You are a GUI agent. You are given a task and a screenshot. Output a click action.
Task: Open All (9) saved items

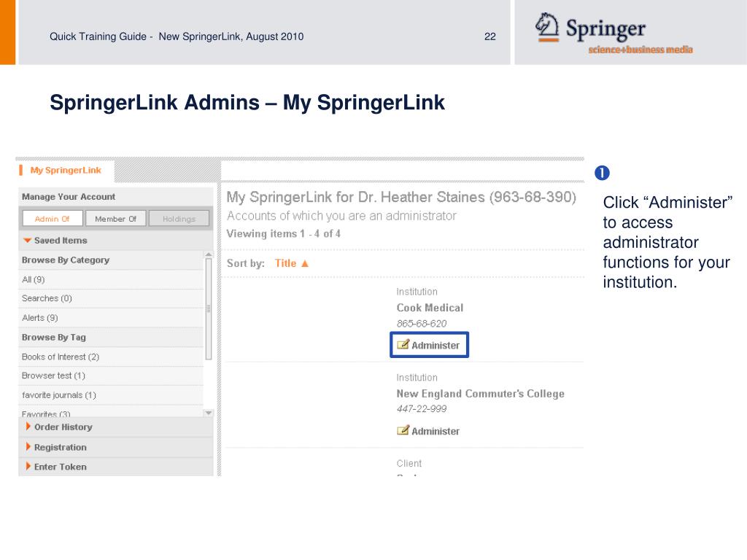click(x=34, y=279)
